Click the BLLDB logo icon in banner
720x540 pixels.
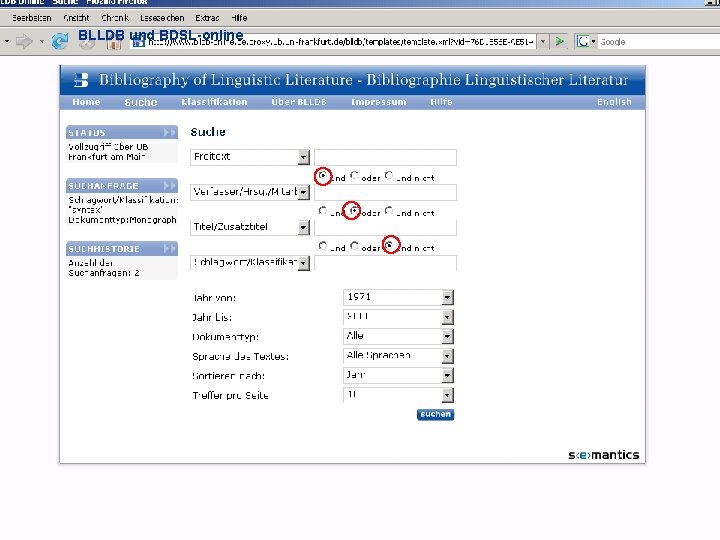click(x=81, y=80)
